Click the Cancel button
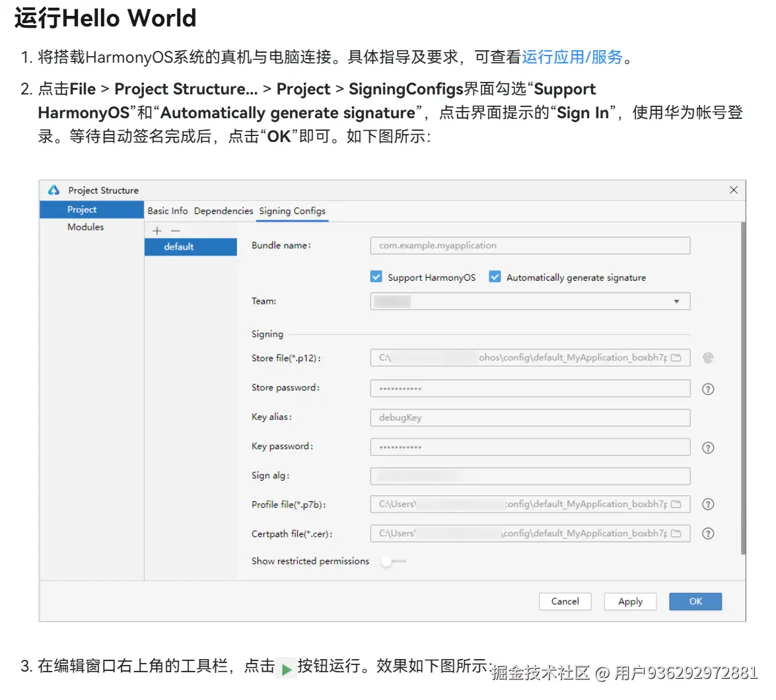Viewport: 776px width, 700px height. click(565, 601)
